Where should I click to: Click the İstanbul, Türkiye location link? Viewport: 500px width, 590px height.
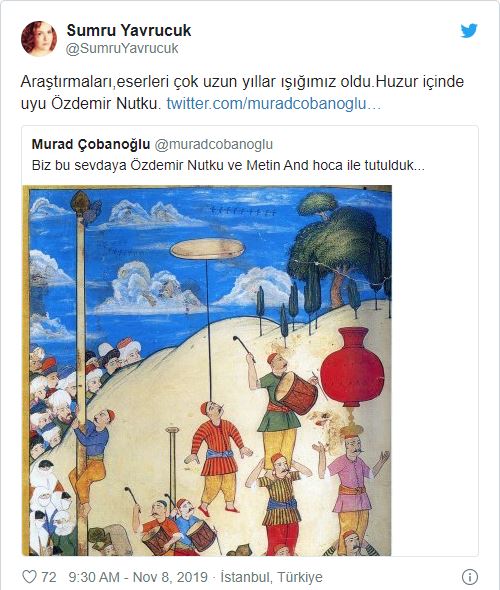271,577
